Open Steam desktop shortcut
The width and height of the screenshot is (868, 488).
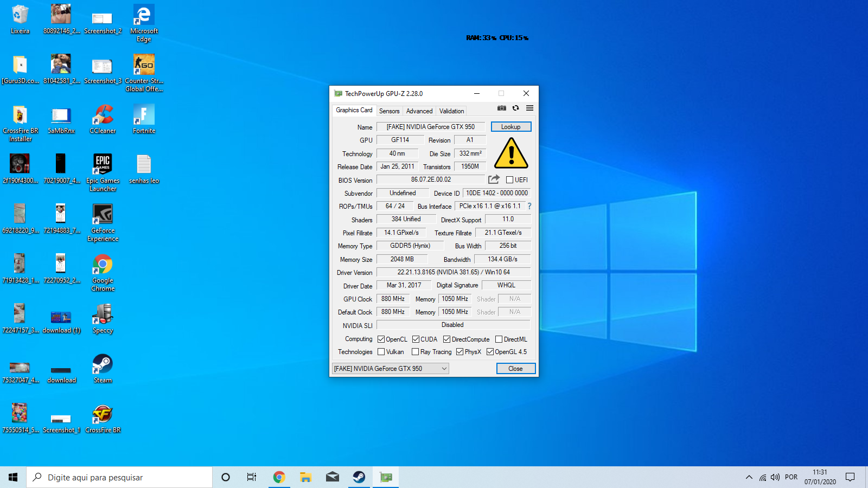click(x=103, y=369)
